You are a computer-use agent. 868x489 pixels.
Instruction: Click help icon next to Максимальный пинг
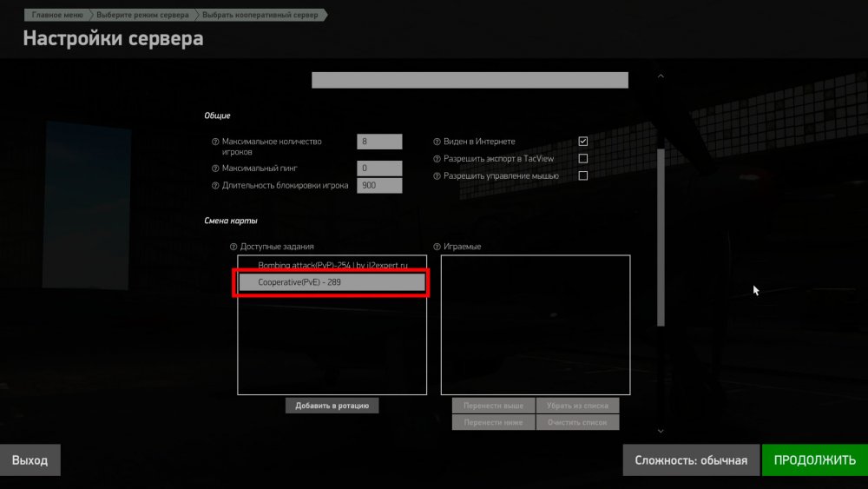(x=215, y=169)
